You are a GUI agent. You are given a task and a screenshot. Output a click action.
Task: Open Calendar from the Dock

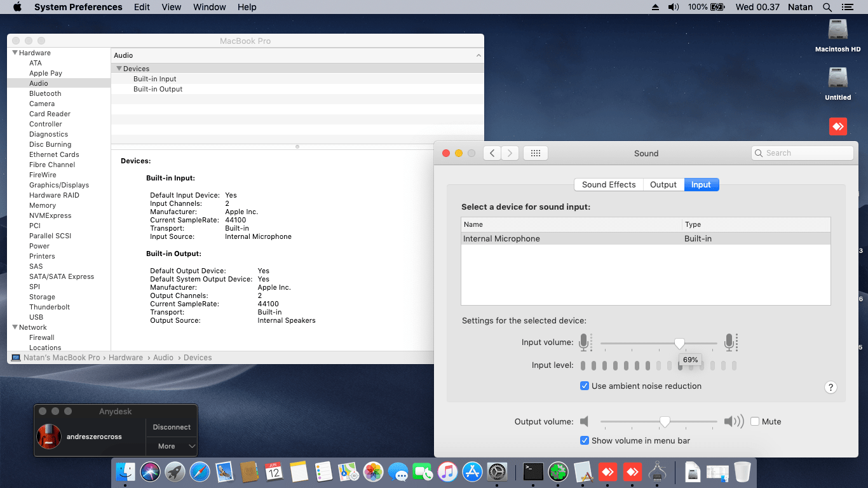(274, 471)
